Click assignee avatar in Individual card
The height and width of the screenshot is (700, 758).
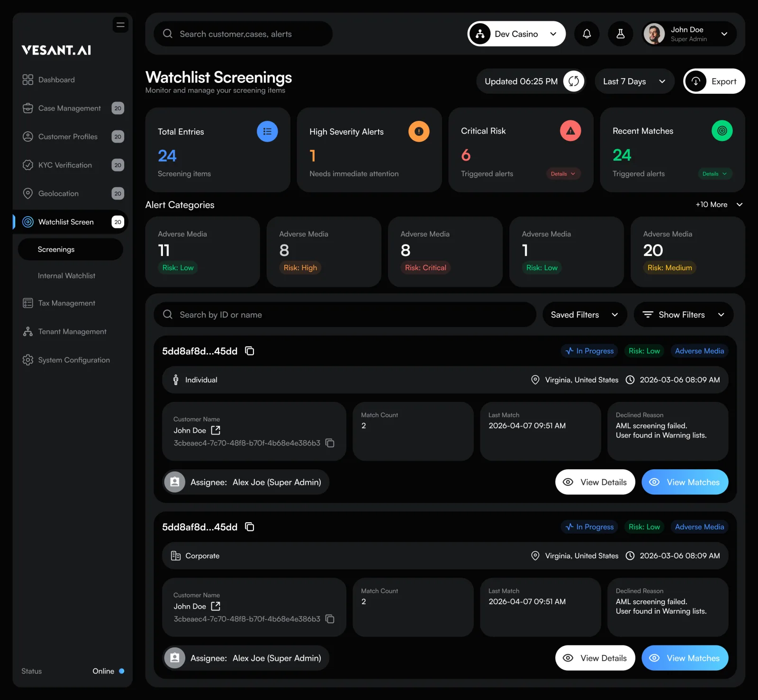point(174,482)
